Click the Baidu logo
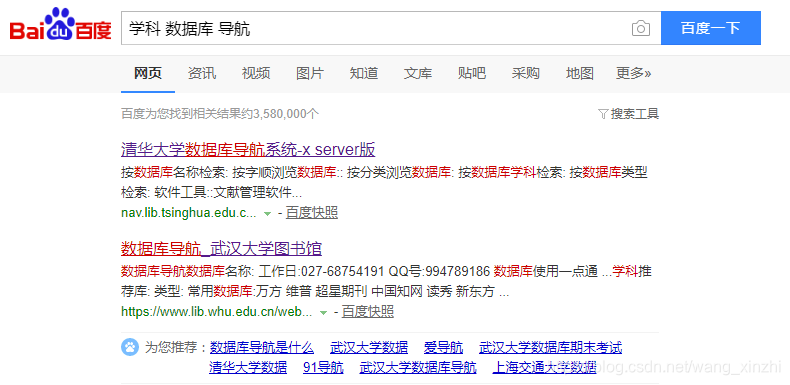The image size is (790, 385). tap(60, 25)
